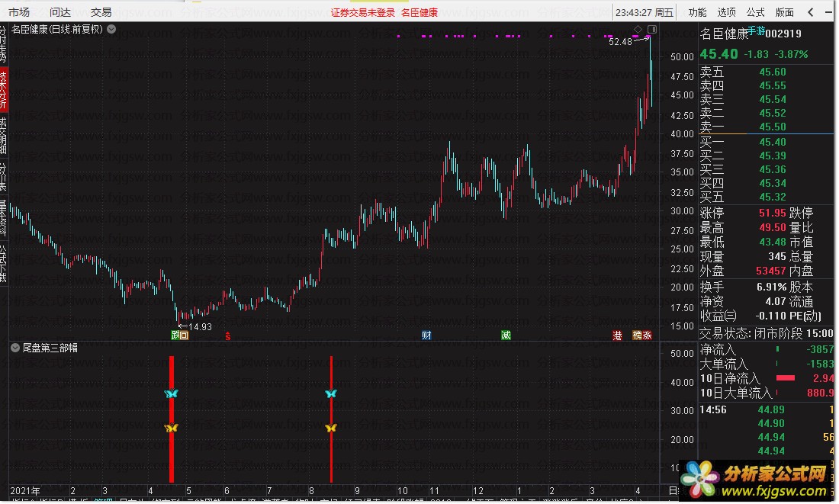Click the 买四 price 45.34

tap(773, 184)
